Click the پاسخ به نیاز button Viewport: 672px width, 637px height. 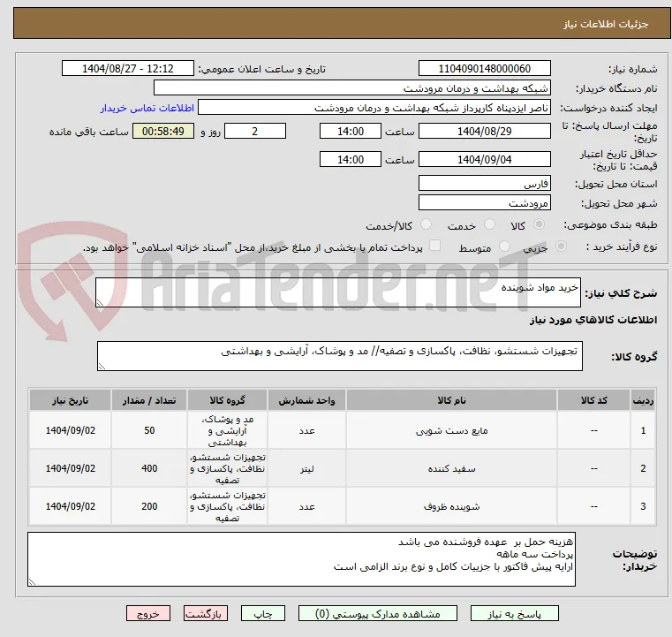pos(514,614)
